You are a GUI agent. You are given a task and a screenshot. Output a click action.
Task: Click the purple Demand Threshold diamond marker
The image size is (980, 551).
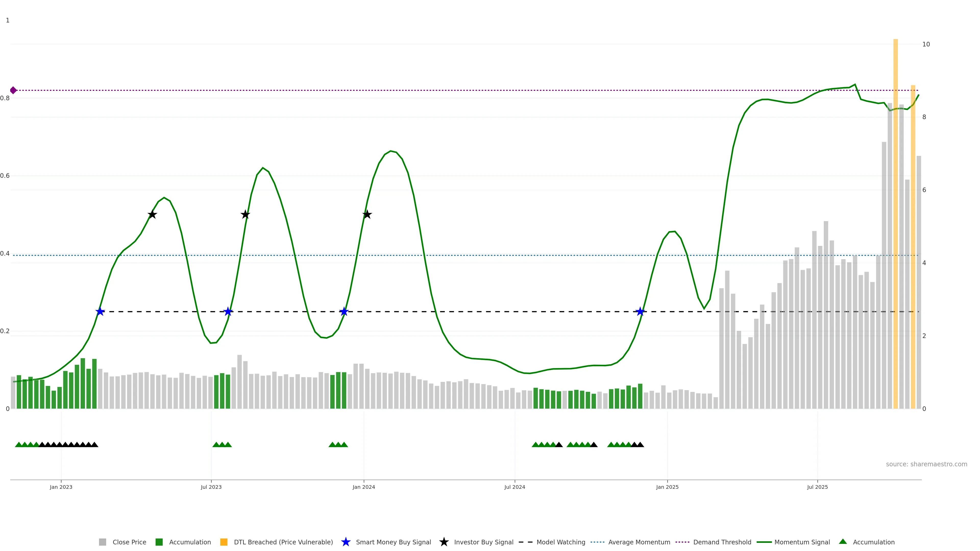[13, 90]
